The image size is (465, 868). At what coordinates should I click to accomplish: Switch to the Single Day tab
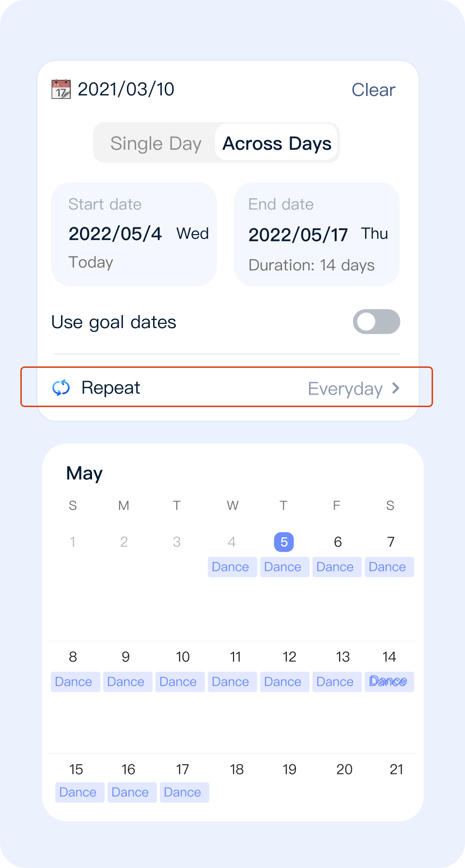click(x=155, y=143)
